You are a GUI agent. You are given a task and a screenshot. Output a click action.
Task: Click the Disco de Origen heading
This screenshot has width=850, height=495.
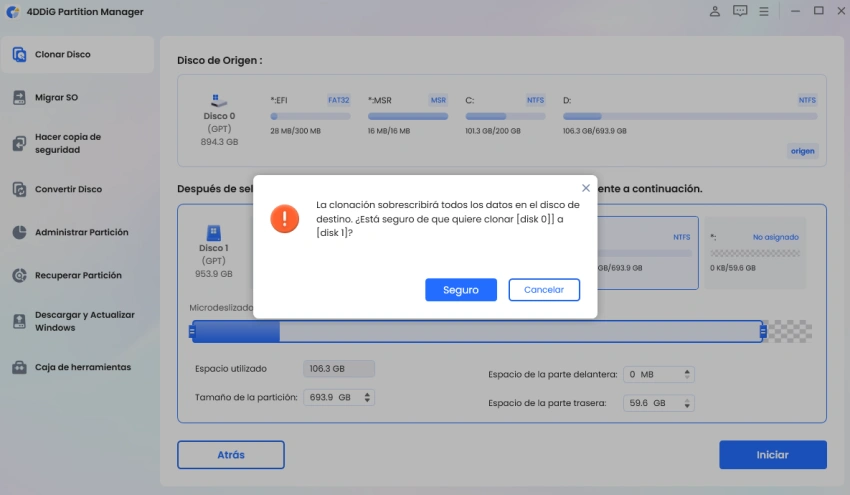(x=220, y=60)
